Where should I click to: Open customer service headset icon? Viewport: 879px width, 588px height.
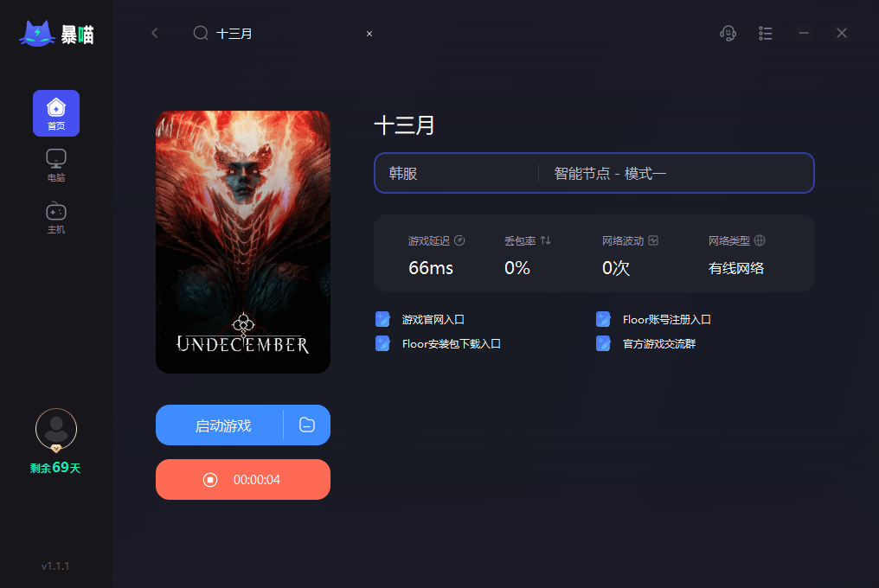[728, 33]
